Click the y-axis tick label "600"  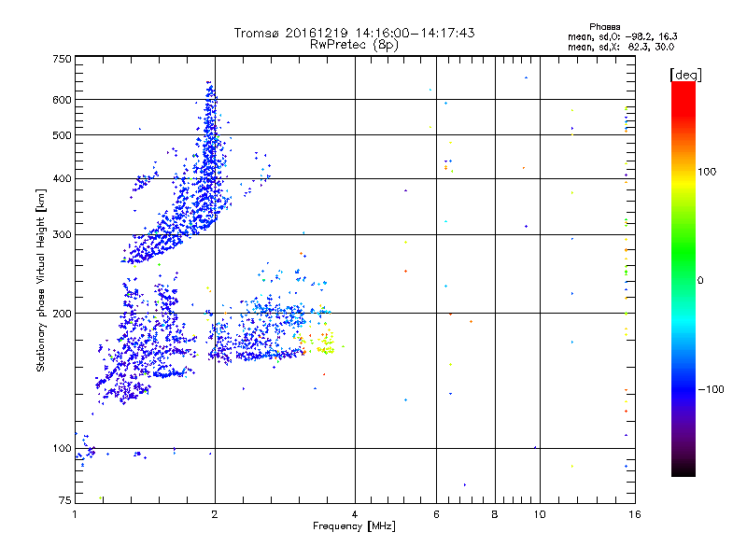62,100
